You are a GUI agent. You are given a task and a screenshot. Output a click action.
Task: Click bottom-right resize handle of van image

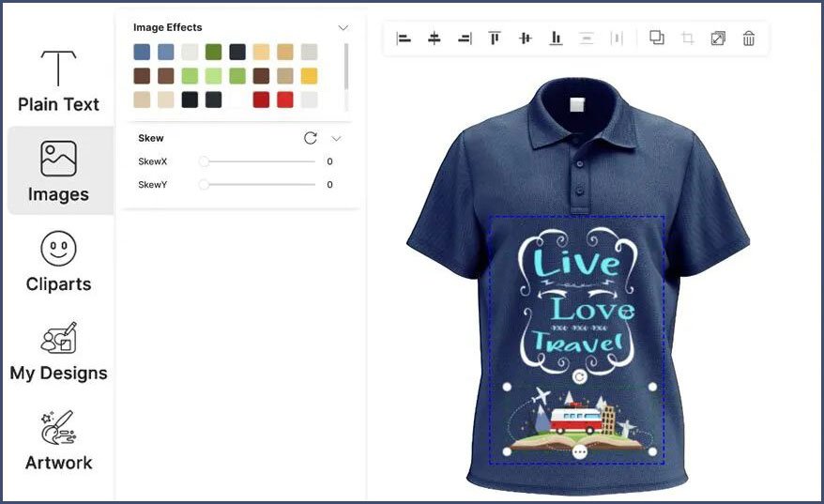(x=652, y=451)
